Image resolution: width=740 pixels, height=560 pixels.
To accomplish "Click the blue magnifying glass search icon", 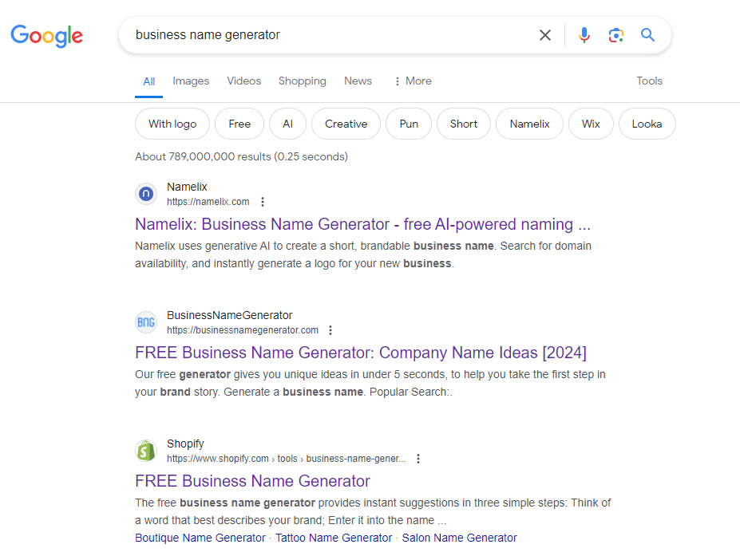I will 647,35.
